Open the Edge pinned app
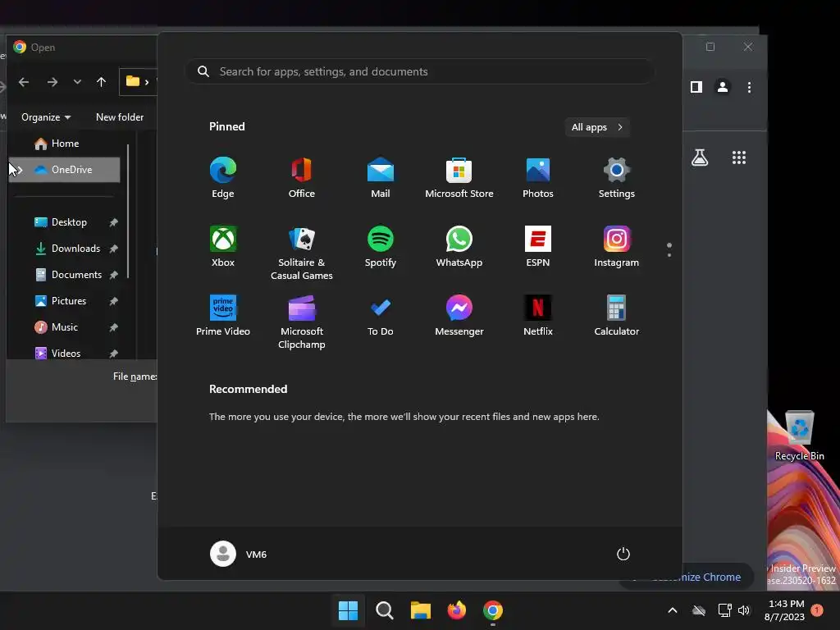This screenshot has width=840, height=630. [223, 178]
